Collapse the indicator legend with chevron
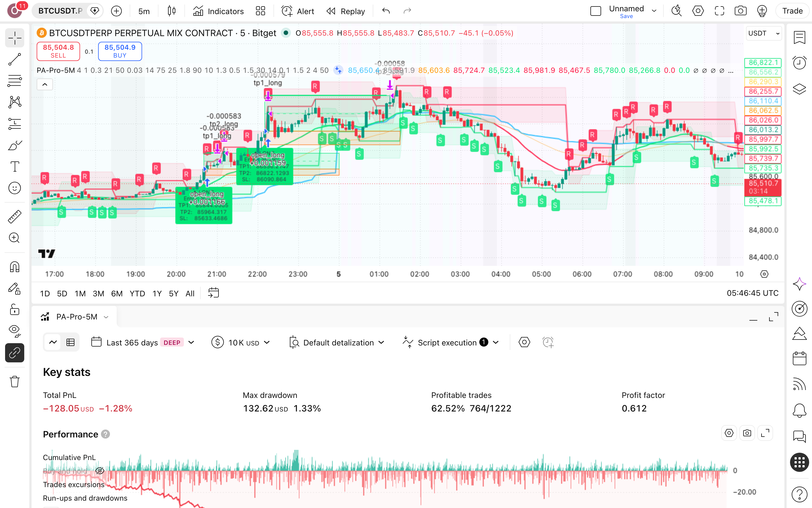The width and height of the screenshot is (812, 508). coord(45,84)
